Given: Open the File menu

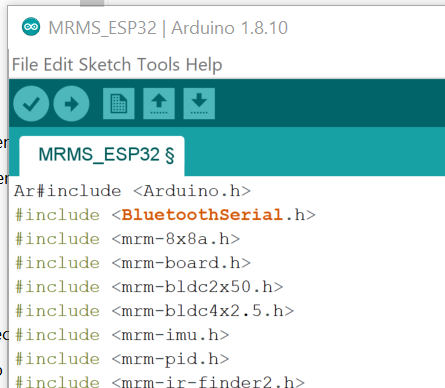Looking at the screenshot, I should pos(25,64).
